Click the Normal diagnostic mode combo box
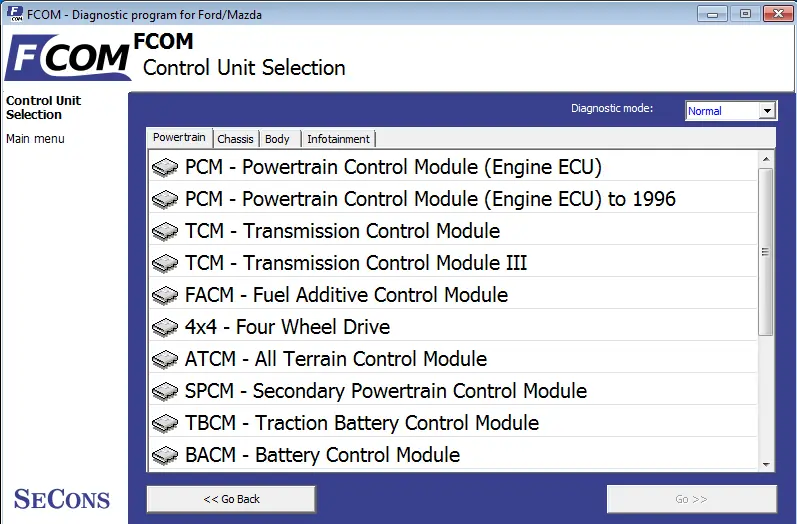The width and height of the screenshot is (797, 524). point(730,110)
